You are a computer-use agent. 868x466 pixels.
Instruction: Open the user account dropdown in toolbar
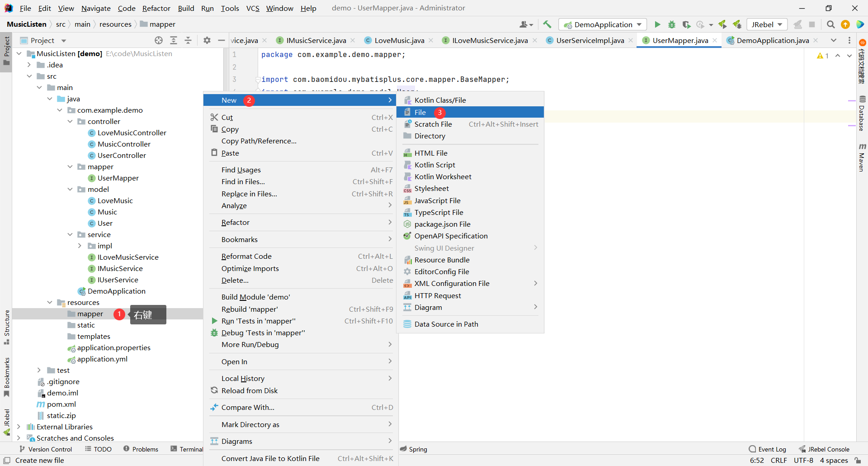(x=526, y=24)
